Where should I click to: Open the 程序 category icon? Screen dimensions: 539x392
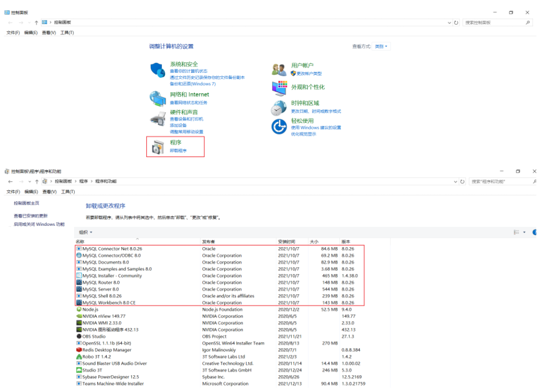(x=158, y=147)
